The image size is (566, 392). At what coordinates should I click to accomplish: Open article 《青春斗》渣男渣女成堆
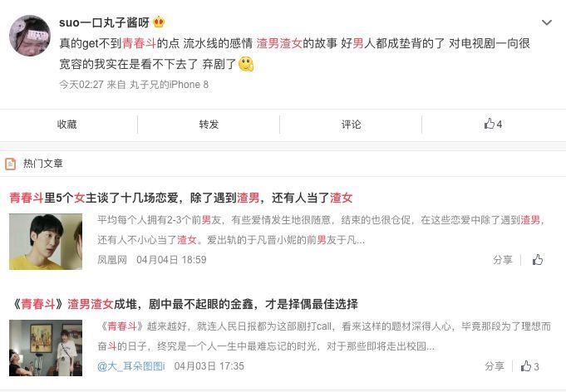(185, 304)
